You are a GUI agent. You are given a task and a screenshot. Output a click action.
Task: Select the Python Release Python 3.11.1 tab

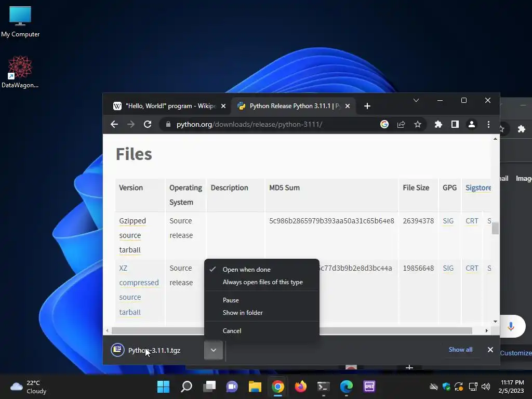(x=295, y=106)
